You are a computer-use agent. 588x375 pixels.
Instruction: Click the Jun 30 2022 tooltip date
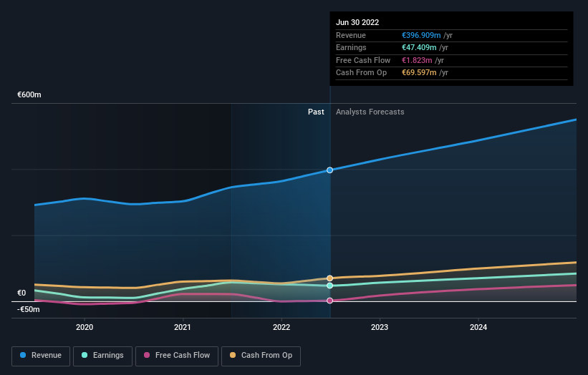click(357, 22)
